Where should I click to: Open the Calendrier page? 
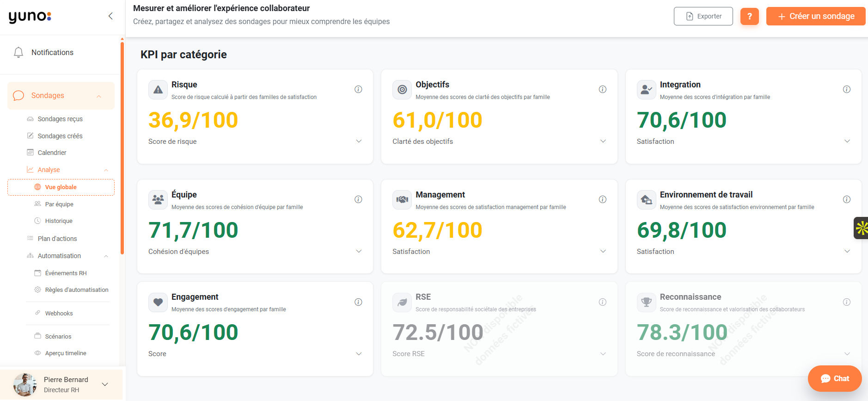52,153
